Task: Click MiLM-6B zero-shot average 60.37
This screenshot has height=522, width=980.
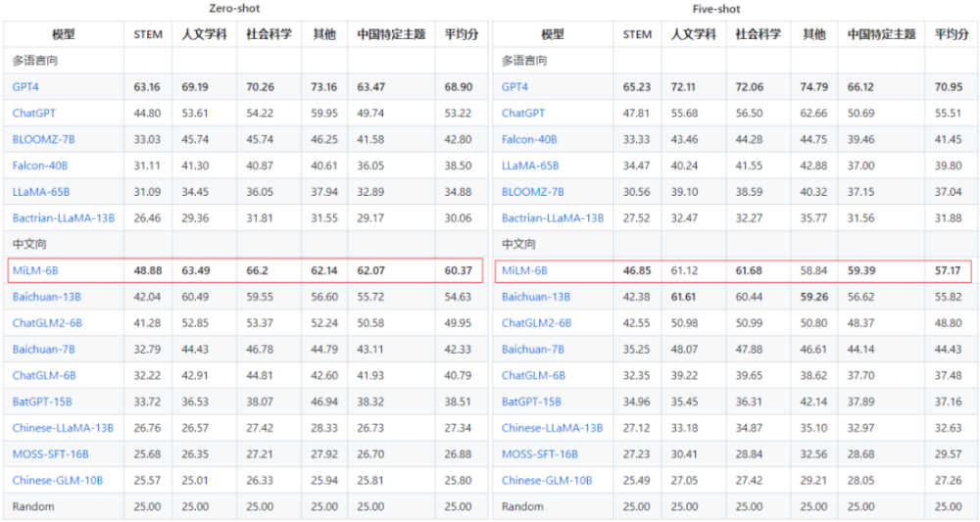Action: coord(459,270)
